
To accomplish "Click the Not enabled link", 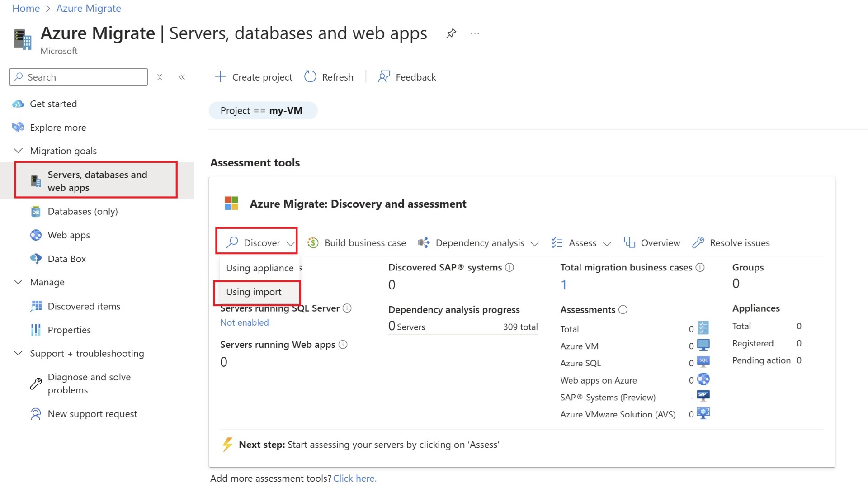I will (x=245, y=322).
